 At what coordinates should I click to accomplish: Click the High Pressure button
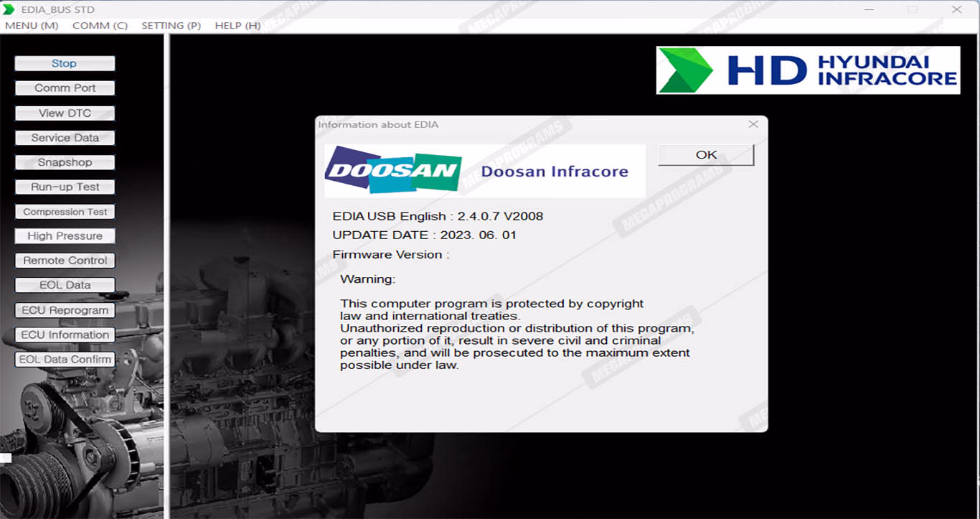coord(65,236)
